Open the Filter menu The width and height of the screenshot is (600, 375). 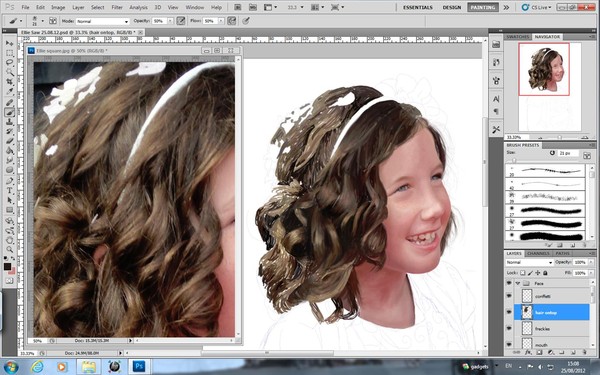pyautogui.click(x=117, y=7)
